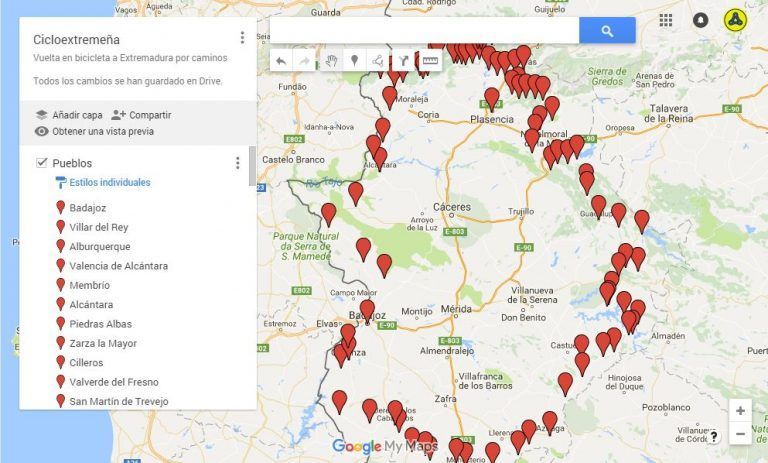
Task: Open the Pueblos layer options menu
Action: tap(238, 163)
